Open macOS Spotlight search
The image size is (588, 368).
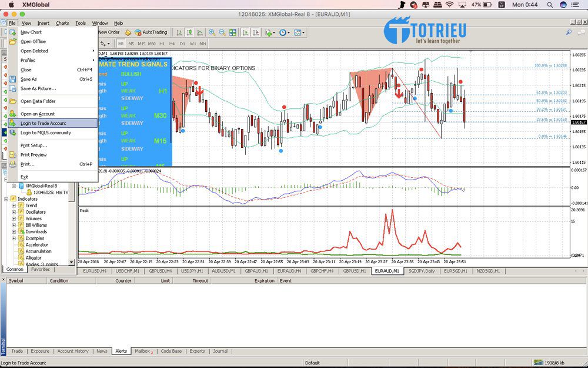click(x=550, y=5)
